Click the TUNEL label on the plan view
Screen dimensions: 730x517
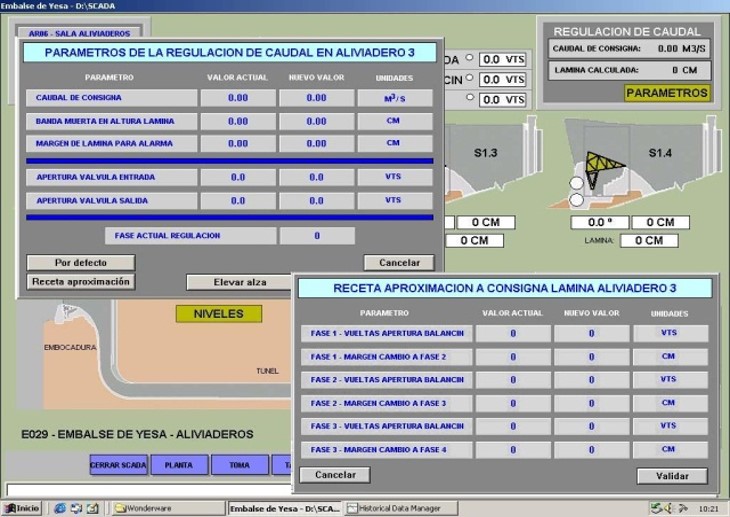(x=267, y=371)
